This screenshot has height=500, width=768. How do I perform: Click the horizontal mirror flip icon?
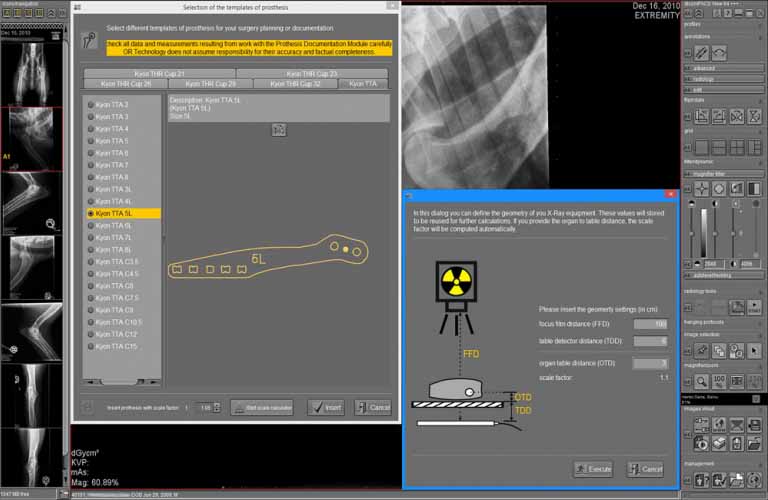[x=737, y=116]
